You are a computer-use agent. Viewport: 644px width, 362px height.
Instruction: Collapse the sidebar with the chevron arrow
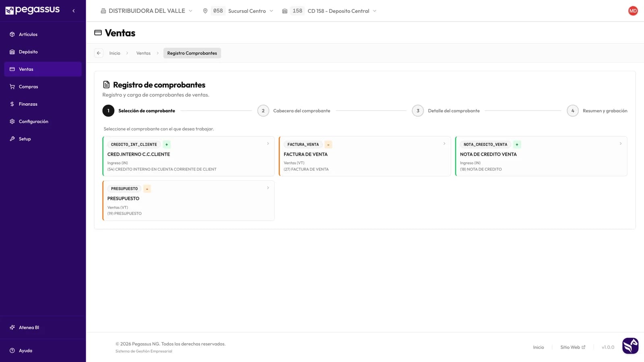click(74, 11)
